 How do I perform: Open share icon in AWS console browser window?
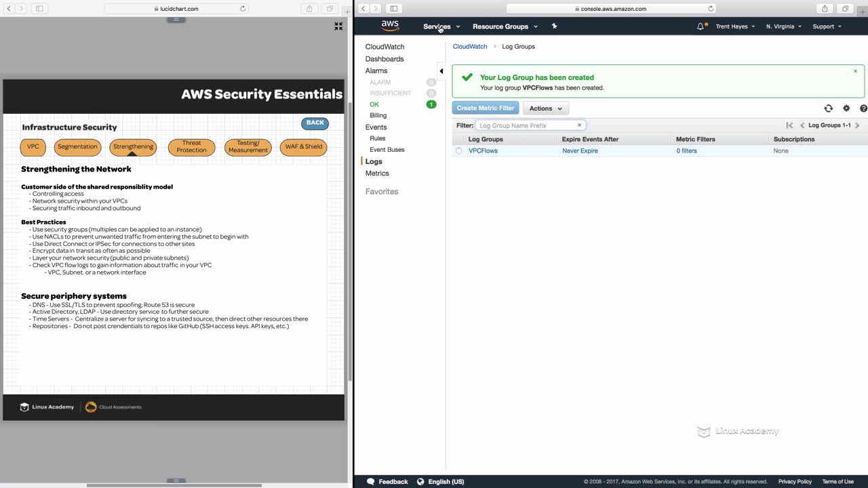coord(825,9)
